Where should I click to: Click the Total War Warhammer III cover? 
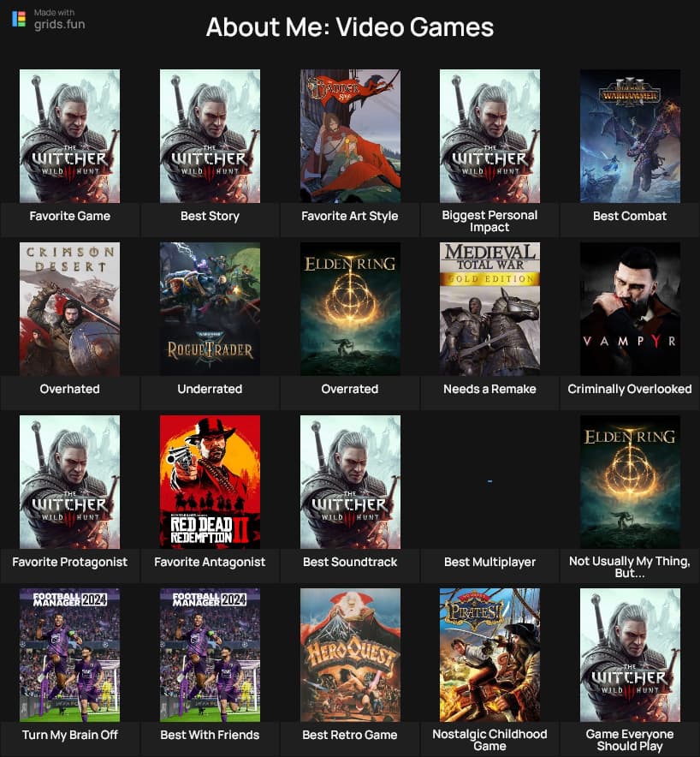point(630,135)
